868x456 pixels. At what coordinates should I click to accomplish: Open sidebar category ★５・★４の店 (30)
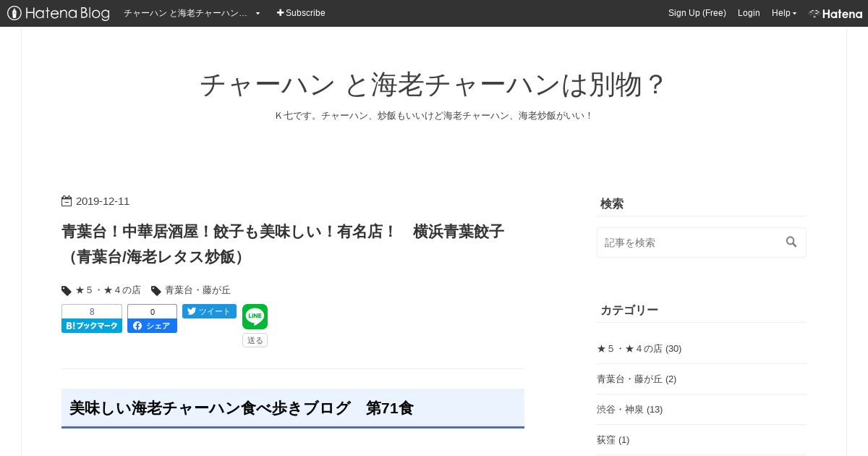pyautogui.click(x=639, y=349)
